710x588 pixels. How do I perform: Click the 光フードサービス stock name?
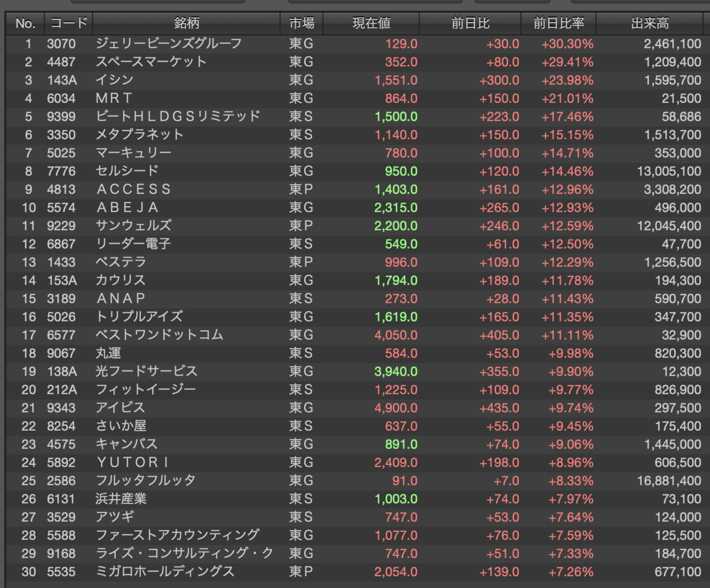(146, 371)
